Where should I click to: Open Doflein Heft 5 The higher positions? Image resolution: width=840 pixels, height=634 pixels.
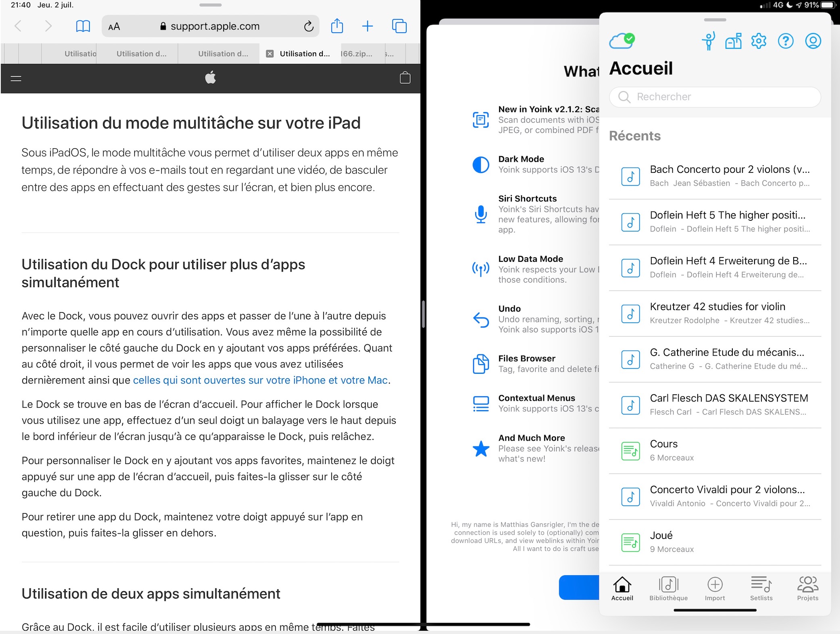click(x=715, y=222)
